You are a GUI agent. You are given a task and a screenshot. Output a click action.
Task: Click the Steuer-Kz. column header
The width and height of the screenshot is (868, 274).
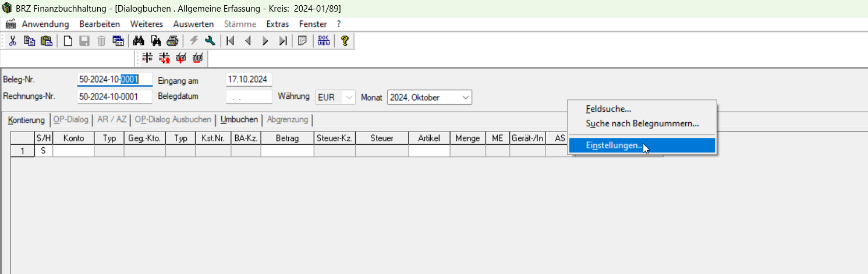pos(335,138)
